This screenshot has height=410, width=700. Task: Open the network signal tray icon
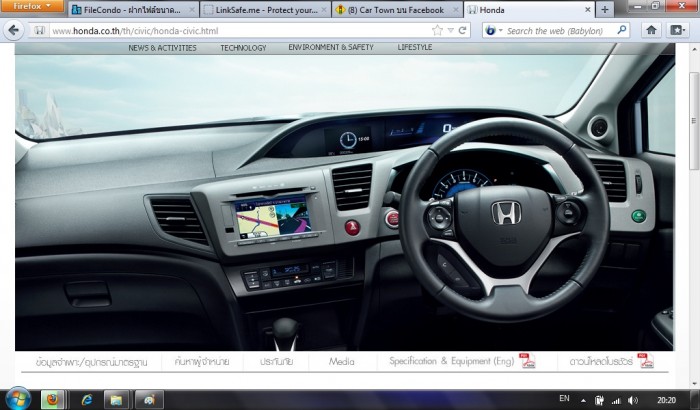click(x=616, y=400)
